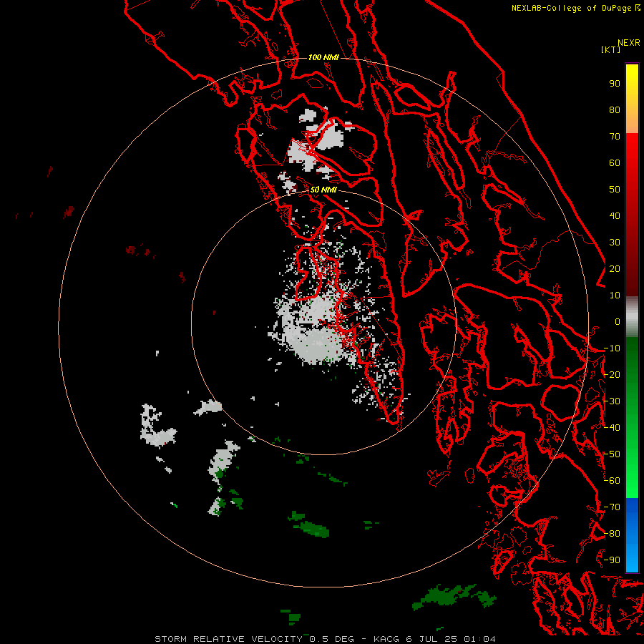644x644 pixels.
Task: Select the -30 value on velocity scale
Action: pyautogui.click(x=612, y=401)
